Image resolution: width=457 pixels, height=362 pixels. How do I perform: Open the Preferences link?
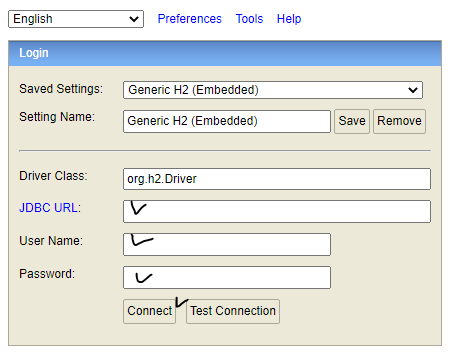tap(189, 19)
